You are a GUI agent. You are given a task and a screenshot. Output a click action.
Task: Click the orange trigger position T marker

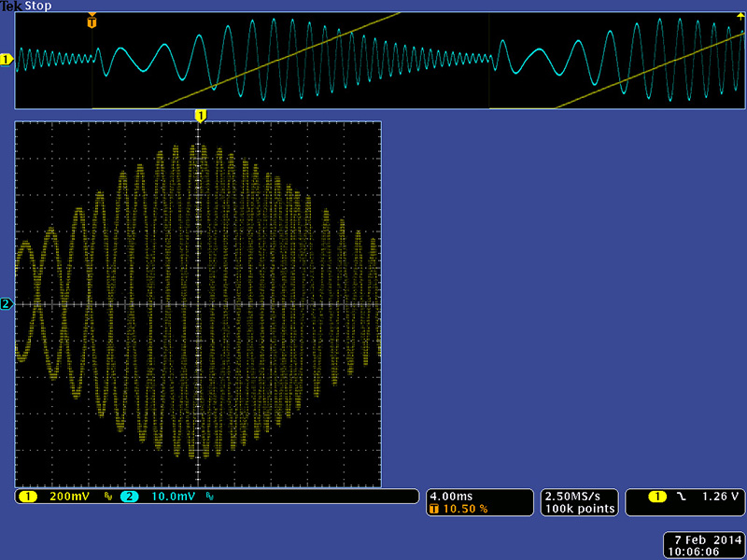[92, 20]
